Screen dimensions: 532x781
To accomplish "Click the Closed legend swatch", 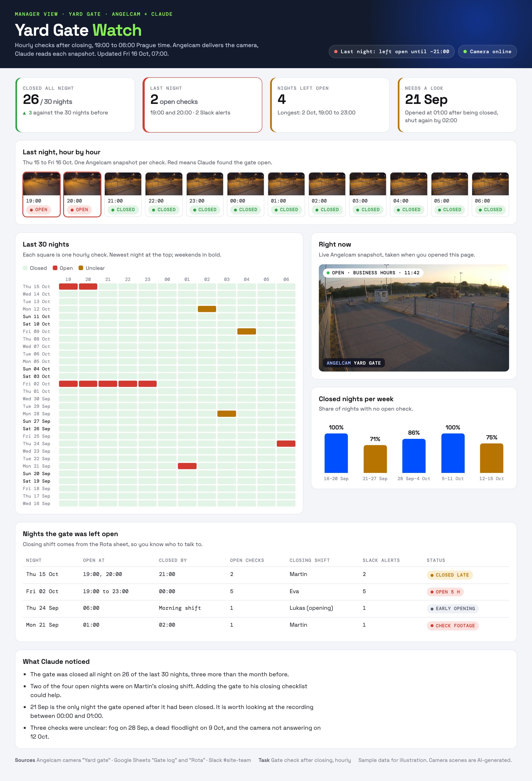I will pos(25,268).
